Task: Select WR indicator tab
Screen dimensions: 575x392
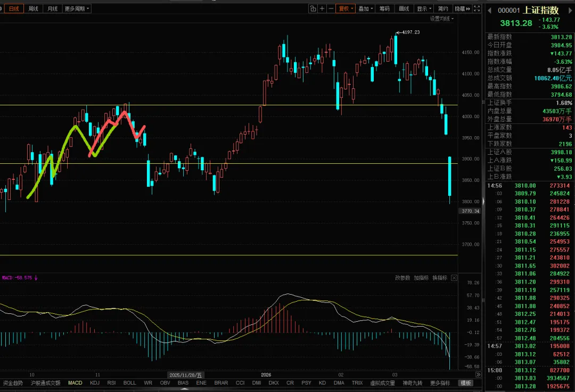Action: point(148,383)
